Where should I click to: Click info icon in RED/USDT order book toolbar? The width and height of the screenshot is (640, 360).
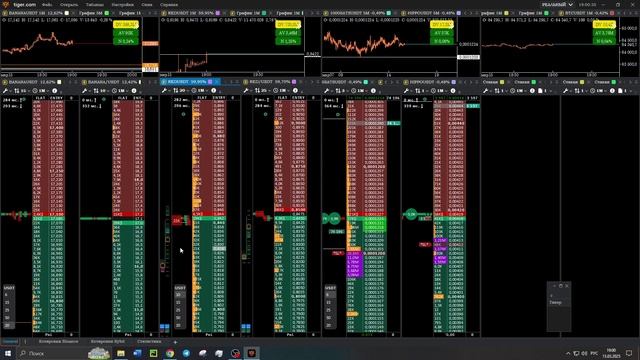295,91
